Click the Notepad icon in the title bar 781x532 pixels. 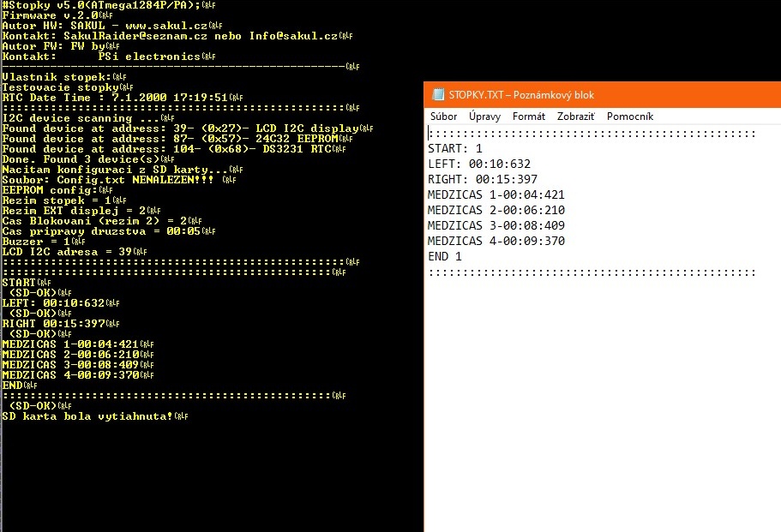(437, 95)
